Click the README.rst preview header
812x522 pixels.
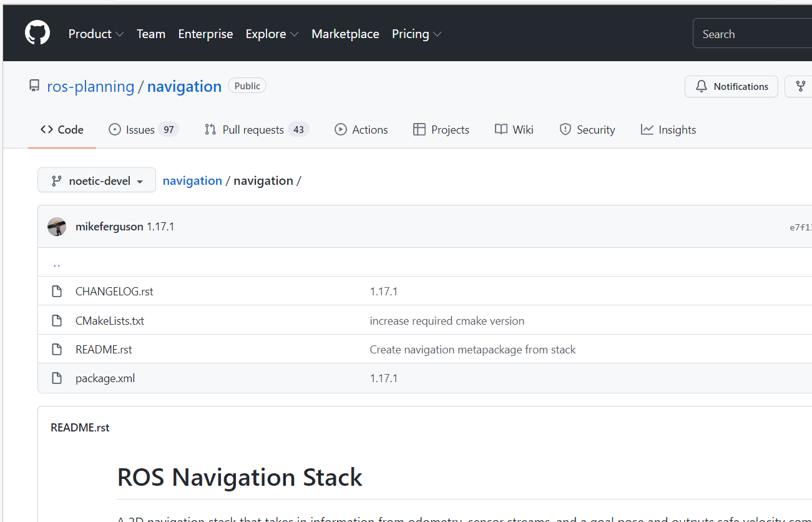[x=80, y=428]
